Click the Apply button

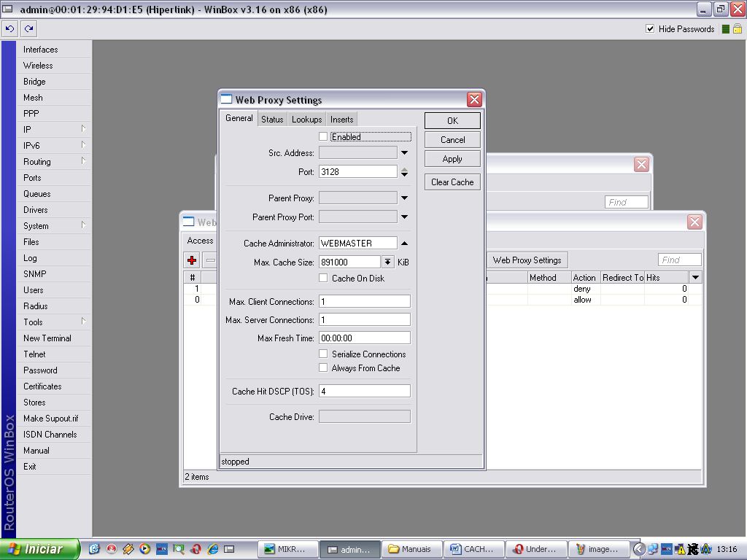point(452,159)
